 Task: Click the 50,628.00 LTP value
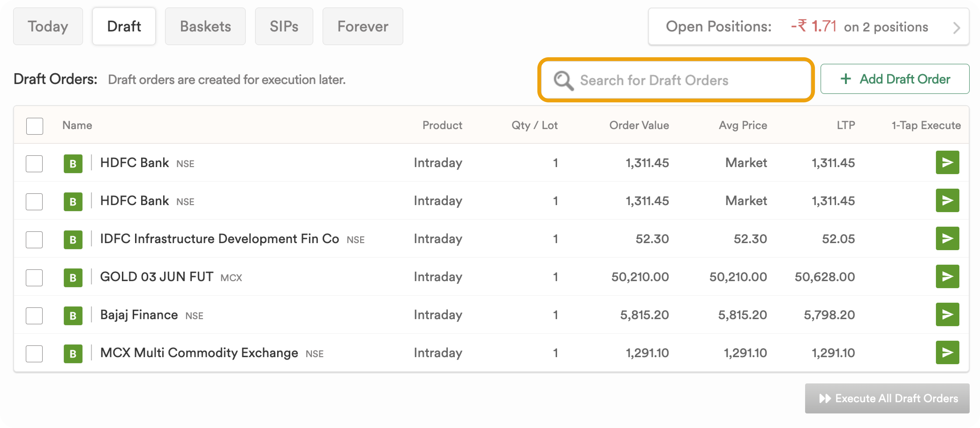[x=825, y=277]
